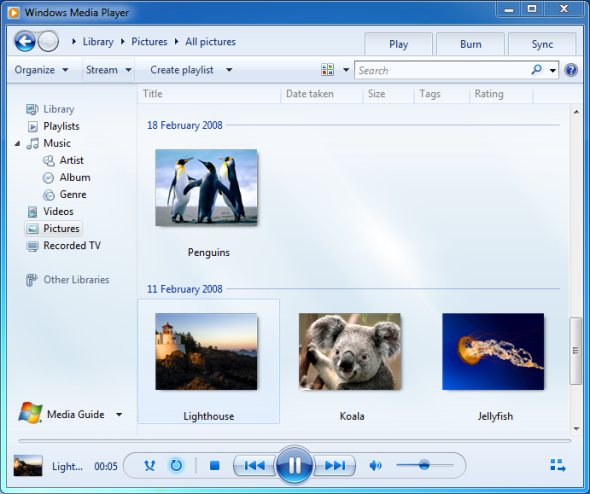Select Pictures in the navigation pane
The width and height of the screenshot is (590, 494).
(x=53, y=228)
